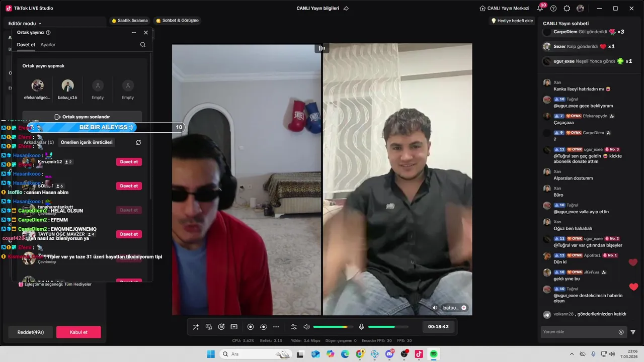Screen dimensions: 644x362
Task: Refresh the suggested creators list
Action: point(138,142)
